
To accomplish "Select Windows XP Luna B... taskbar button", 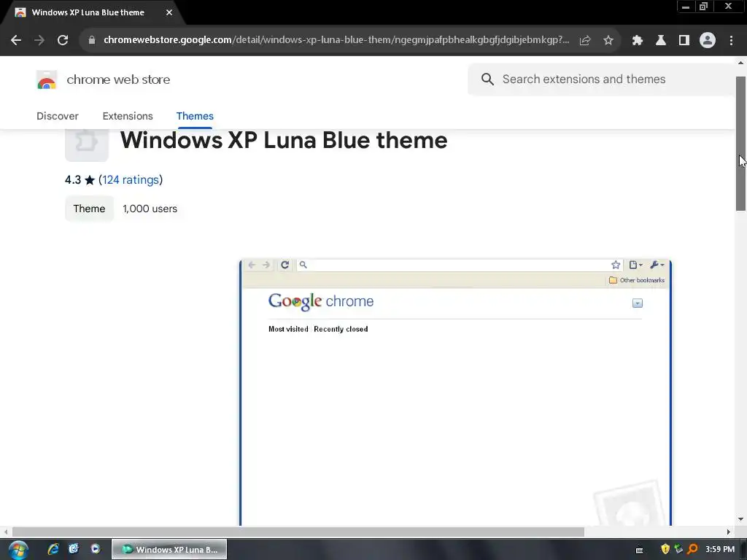I will click(x=169, y=550).
